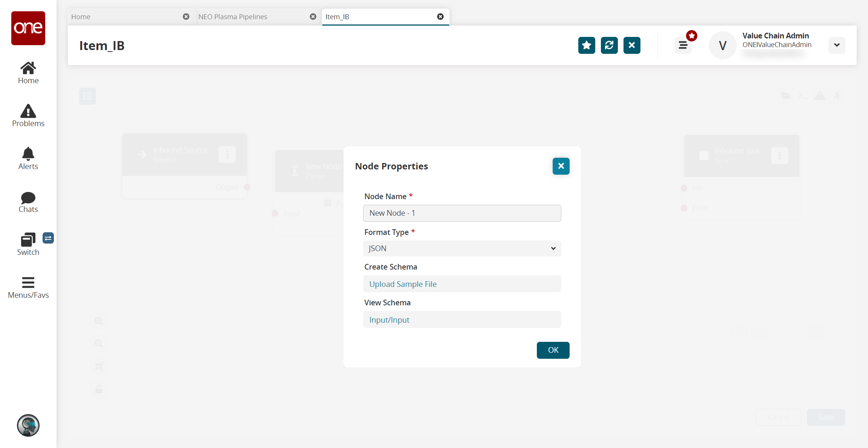Switch to the NEO Plasma Pipelines tab
This screenshot has width=868, height=448.
pos(233,17)
